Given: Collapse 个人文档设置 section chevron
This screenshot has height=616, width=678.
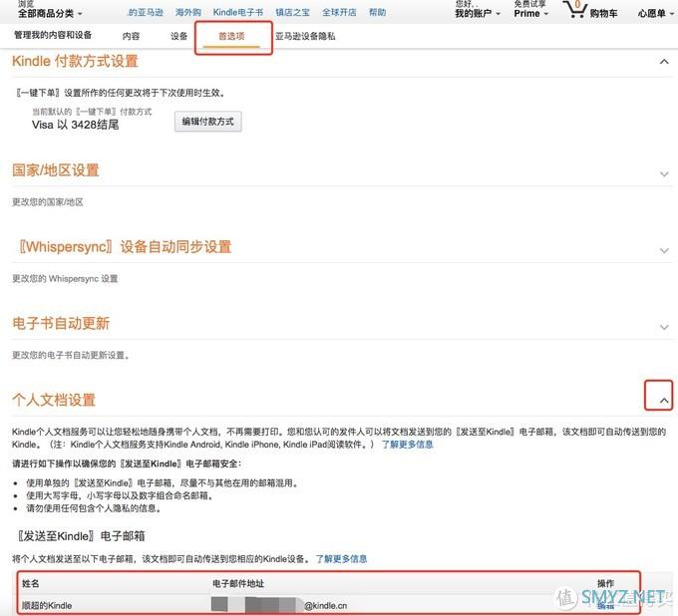Looking at the screenshot, I should point(664,401).
